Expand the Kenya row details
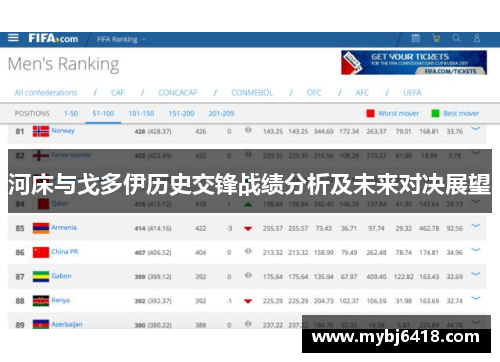 pyautogui.click(x=476, y=298)
